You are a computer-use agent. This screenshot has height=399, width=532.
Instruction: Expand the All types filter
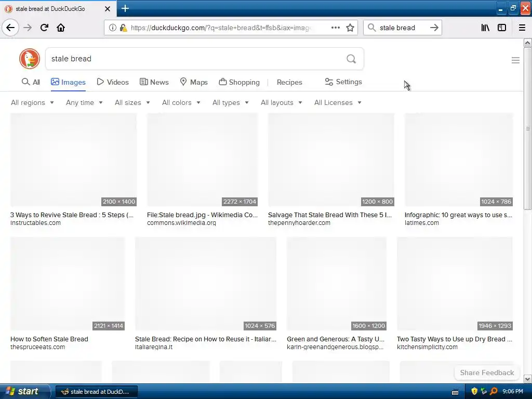(x=231, y=102)
